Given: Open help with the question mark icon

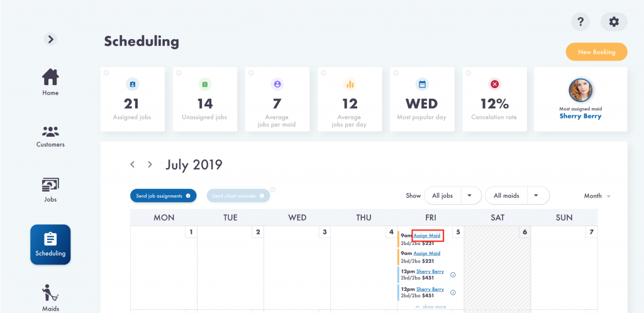Looking at the screenshot, I should tap(580, 22).
